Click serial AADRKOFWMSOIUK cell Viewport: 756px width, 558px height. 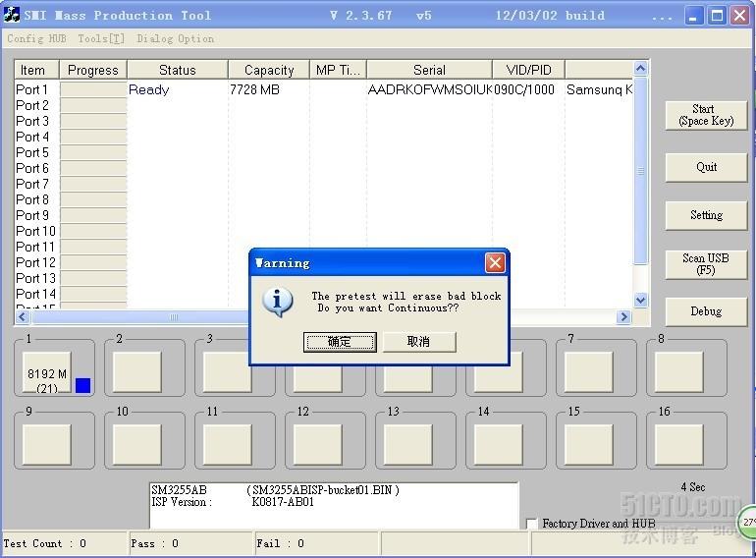pyautogui.click(x=430, y=89)
